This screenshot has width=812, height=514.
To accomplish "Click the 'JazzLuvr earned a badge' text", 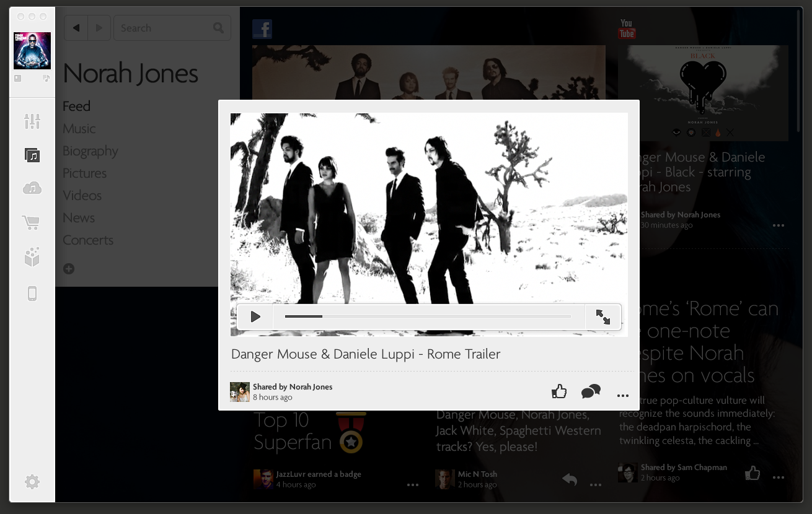I will (319, 474).
